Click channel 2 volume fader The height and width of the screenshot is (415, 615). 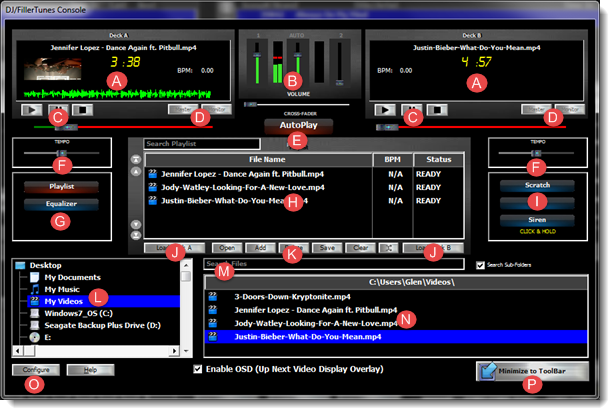pos(339,83)
